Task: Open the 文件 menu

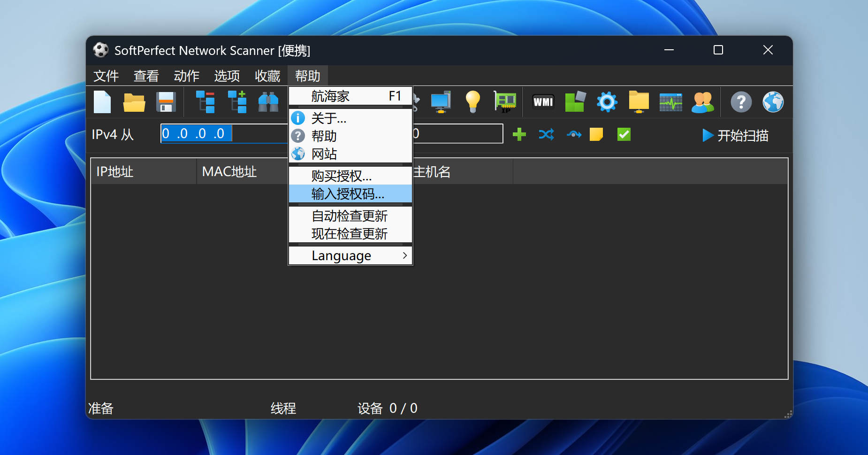Action: coord(106,76)
